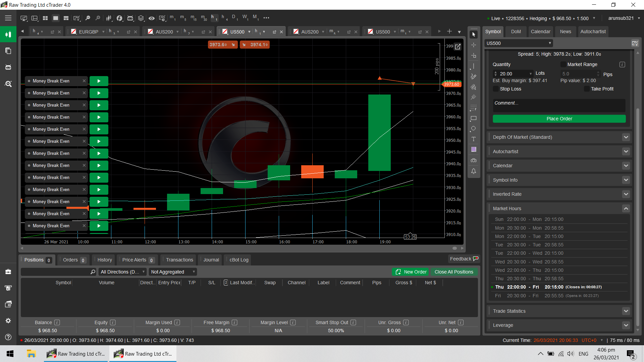Click the Feedback button
Viewport: 644px width, 362px height.
pyautogui.click(x=464, y=259)
